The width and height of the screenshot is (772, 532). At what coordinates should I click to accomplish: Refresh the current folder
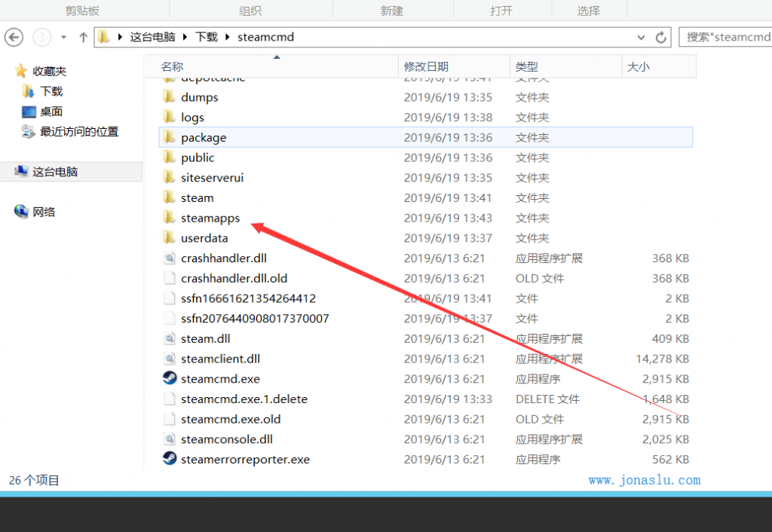point(660,38)
